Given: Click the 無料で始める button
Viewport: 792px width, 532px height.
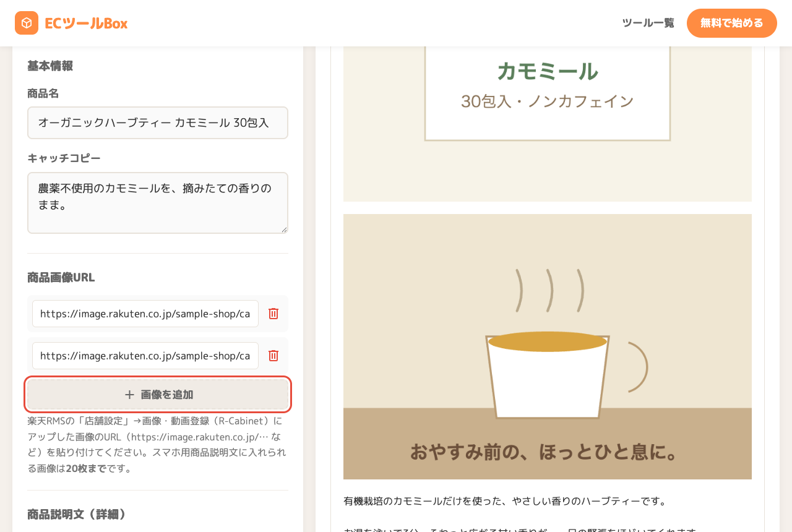Looking at the screenshot, I should point(732,23).
